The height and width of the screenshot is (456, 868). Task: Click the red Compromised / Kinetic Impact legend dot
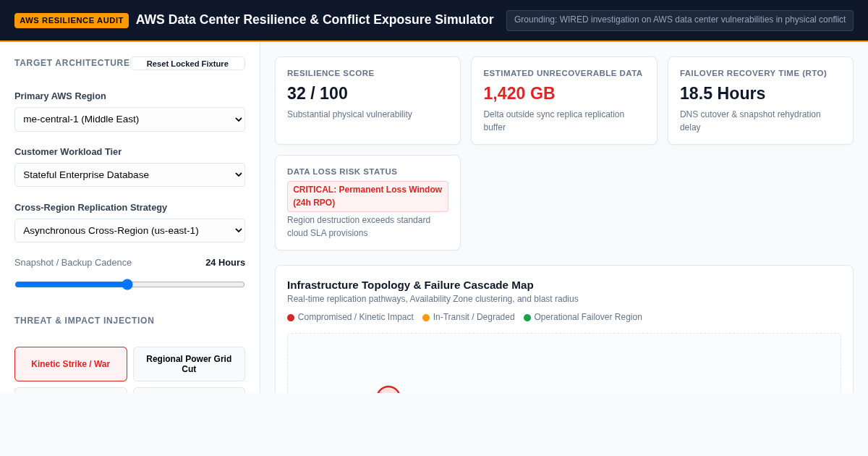(x=291, y=318)
